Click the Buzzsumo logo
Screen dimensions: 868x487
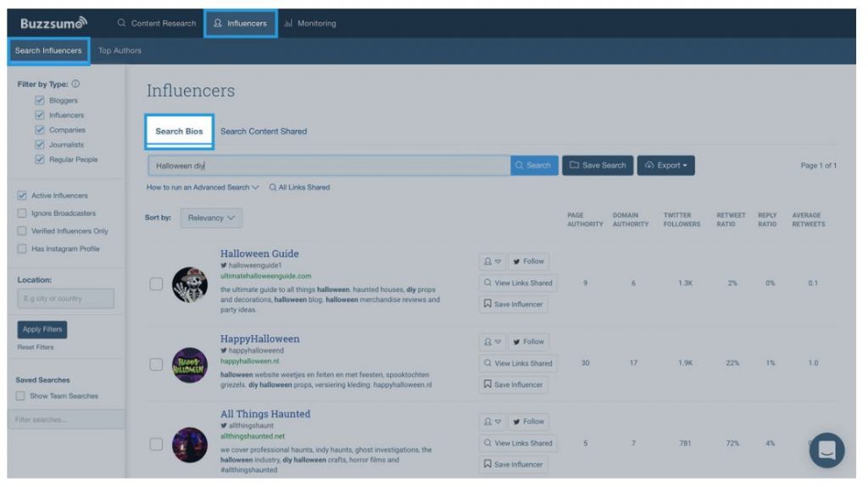tap(53, 23)
